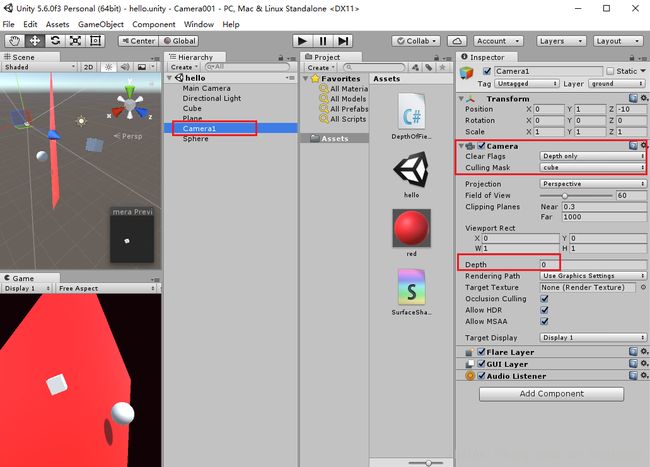This screenshot has height=467, width=650.
Task: Toggle the Global rotation button
Action: click(x=179, y=41)
